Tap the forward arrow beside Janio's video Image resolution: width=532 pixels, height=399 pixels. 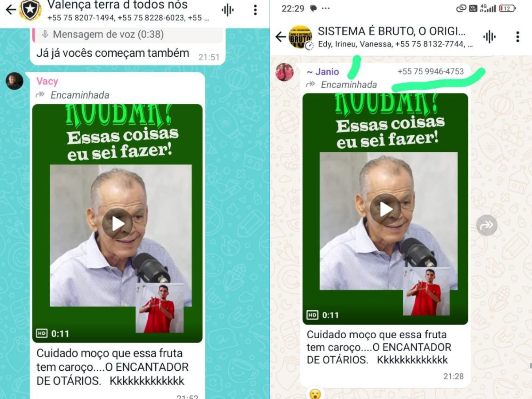pos(487,225)
